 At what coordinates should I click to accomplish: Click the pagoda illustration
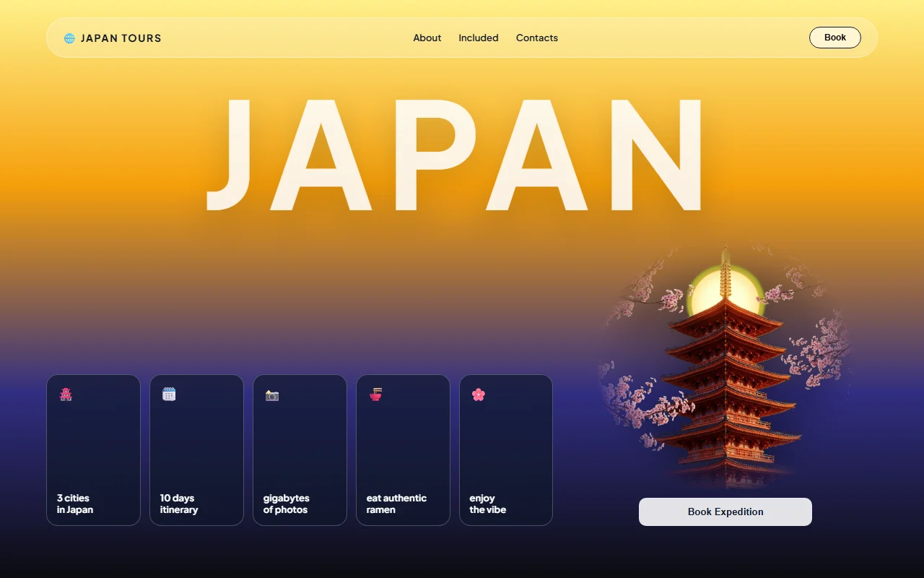[x=725, y=365]
